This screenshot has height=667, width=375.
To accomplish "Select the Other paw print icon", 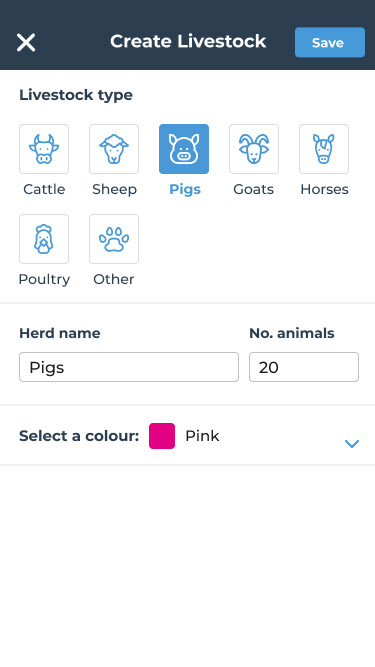I will (114, 239).
